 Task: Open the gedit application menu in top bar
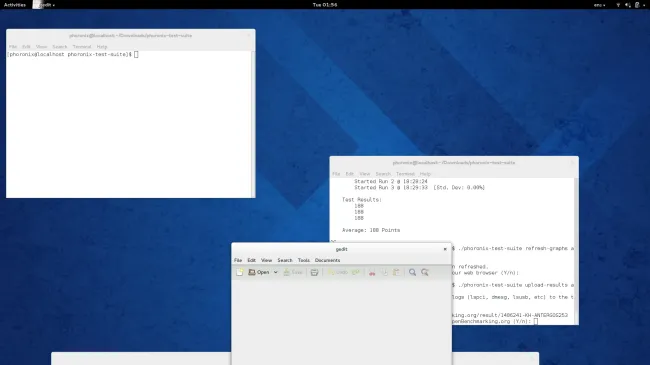tap(44, 5)
